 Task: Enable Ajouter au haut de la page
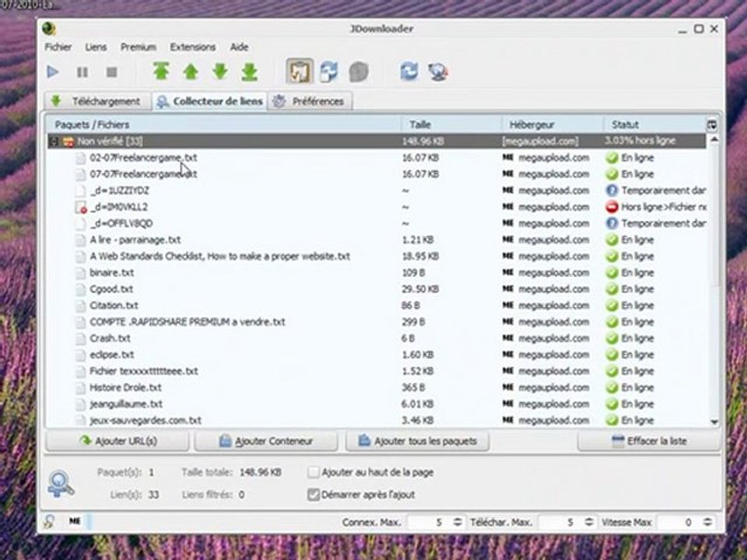(x=313, y=472)
